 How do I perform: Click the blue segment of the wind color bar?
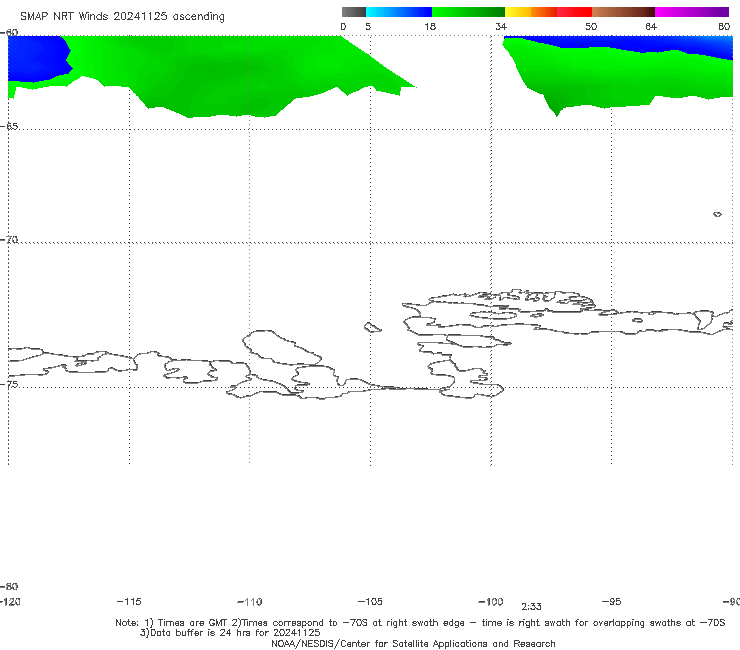[399, 12]
